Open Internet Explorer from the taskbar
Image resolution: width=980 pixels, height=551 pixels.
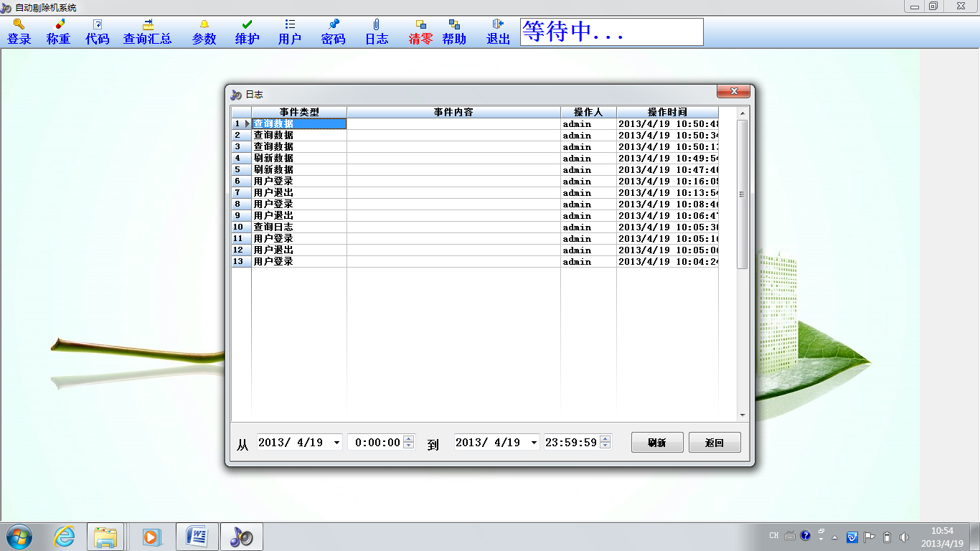coord(64,537)
